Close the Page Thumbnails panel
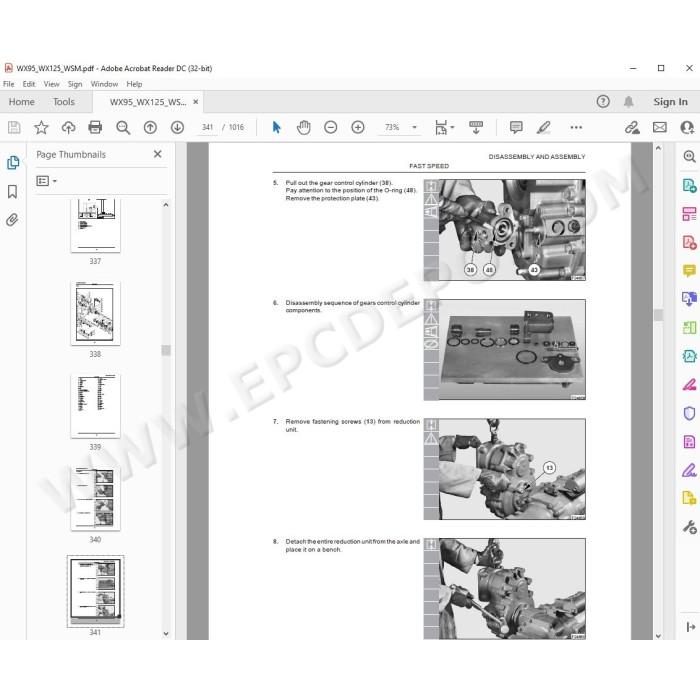The width and height of the screenshot is (700, 700). (158, 154)
